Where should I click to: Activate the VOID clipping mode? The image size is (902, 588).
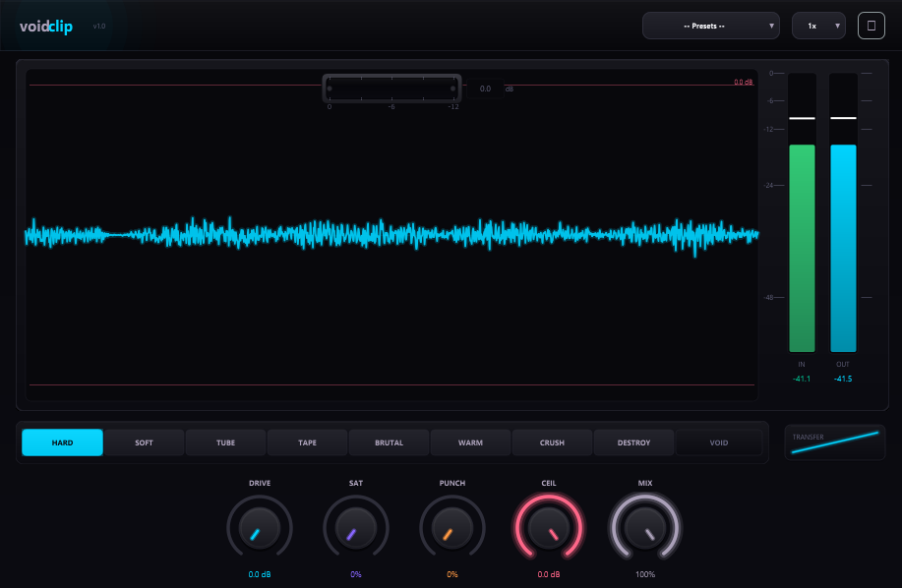717,442
